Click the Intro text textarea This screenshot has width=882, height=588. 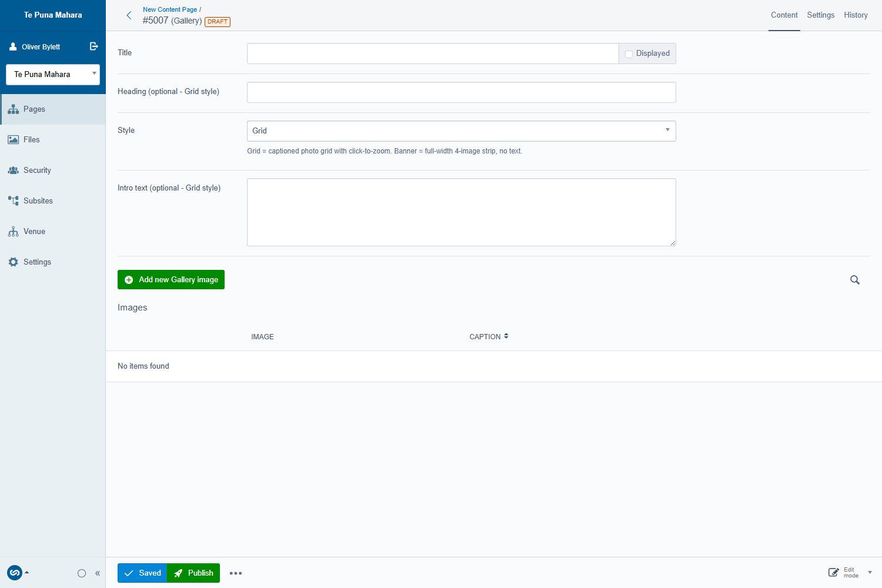tap(462, 212)
